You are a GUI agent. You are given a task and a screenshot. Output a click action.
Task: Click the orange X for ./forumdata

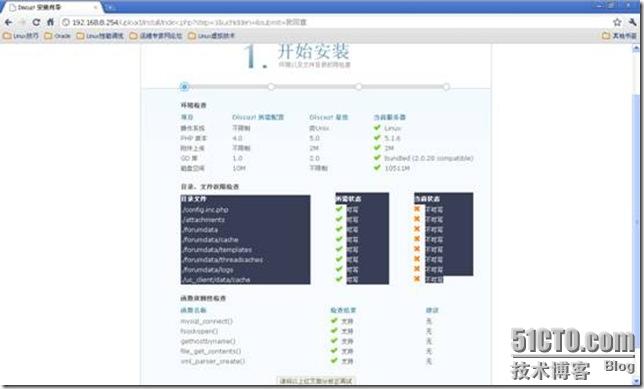point(417,229)
